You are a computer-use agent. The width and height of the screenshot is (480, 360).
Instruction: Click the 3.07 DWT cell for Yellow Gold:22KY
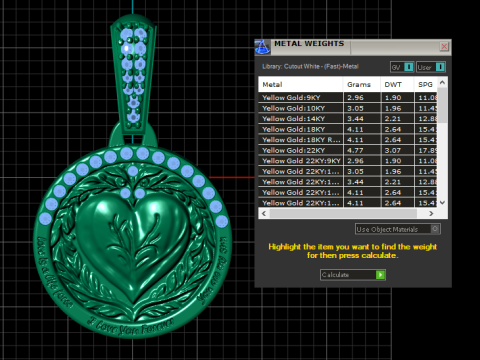pos(397,150)
